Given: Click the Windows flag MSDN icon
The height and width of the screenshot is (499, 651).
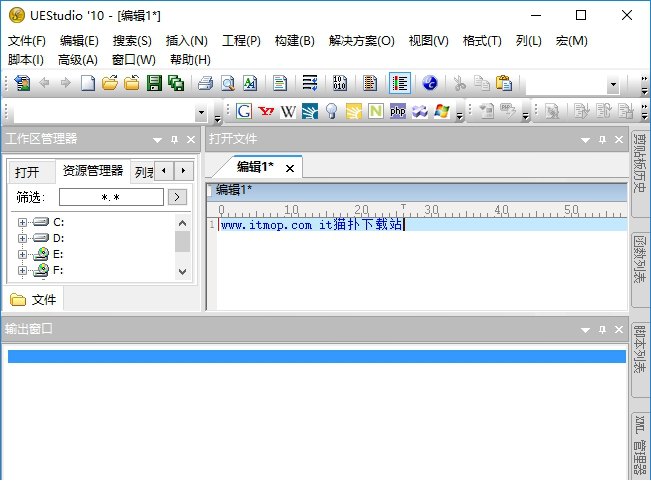Looking at the screenshot, I should 442,111.
